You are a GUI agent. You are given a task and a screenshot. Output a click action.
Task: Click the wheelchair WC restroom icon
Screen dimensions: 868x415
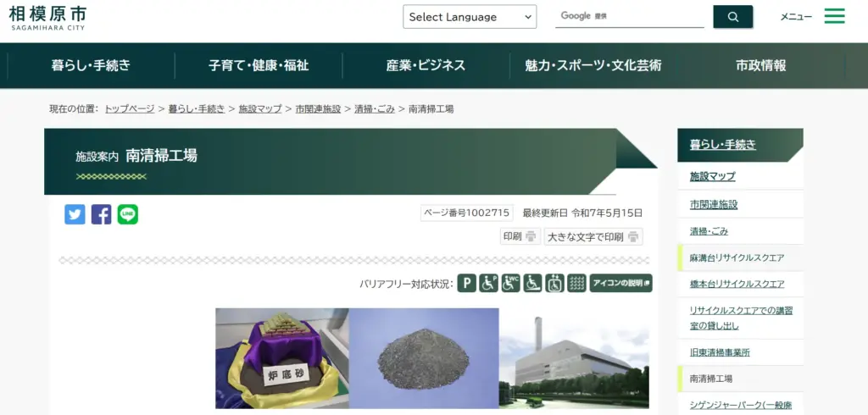(511, 284)
